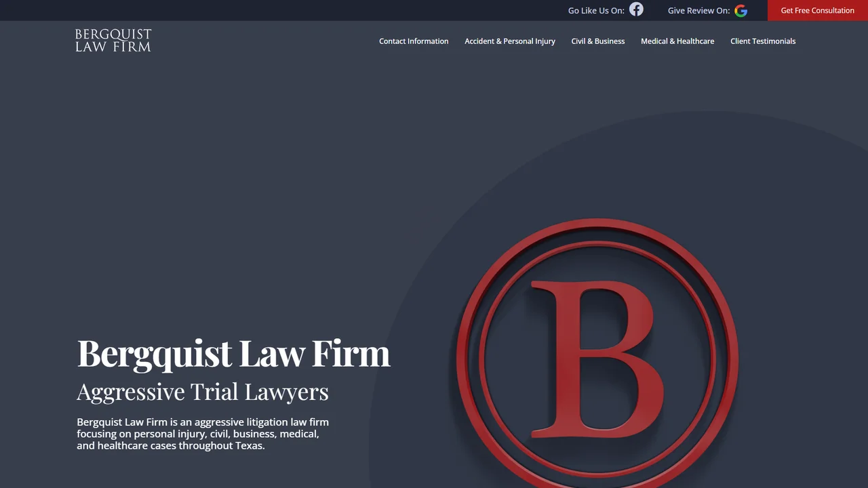Click the firm description paragraph
This screenshot has width=868, height=488.
coord(203,434)
